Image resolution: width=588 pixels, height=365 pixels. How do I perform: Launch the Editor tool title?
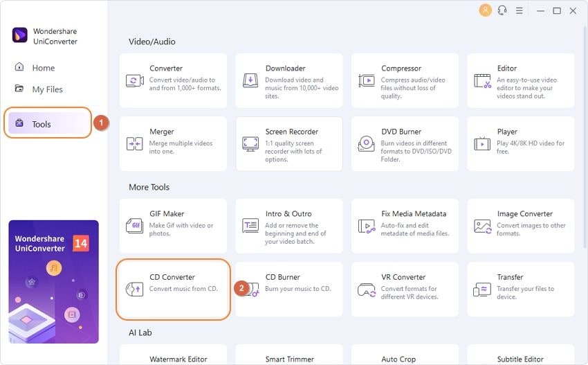(506, 69)
